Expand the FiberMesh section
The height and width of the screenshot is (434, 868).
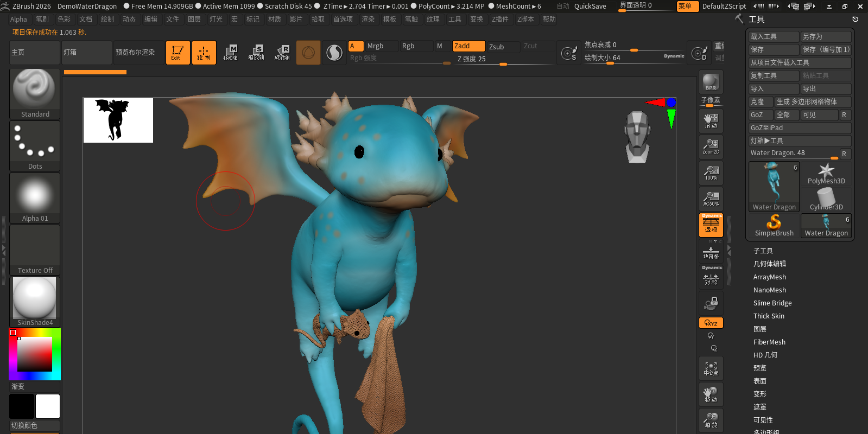tap(769, 342)
